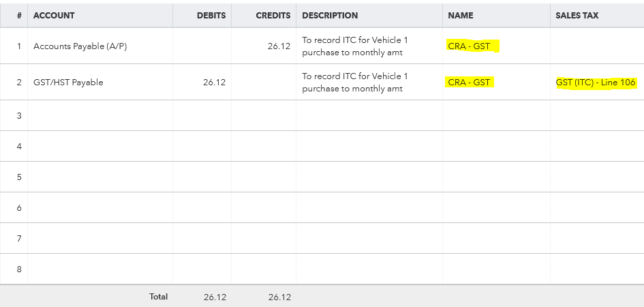644x307 pixels.
Task: Click debits field in row 5
Action: 202,177
